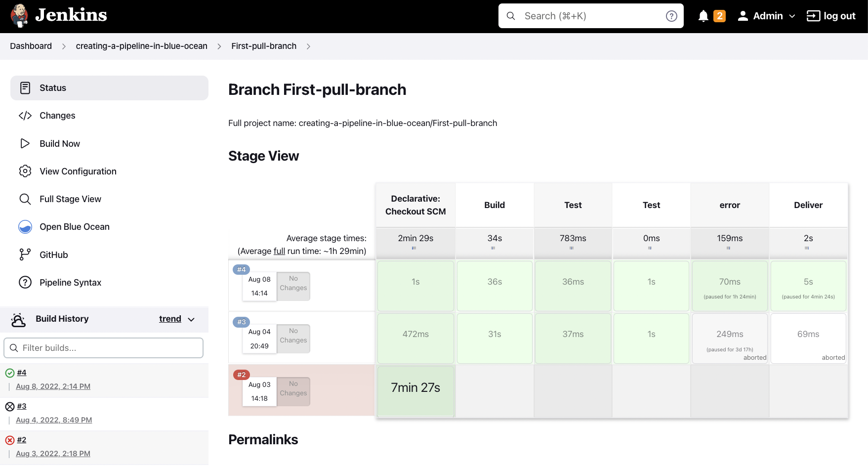868x466 pixels.
Task: Click the Jenkins mascot logo
Action: pyautogui.click(x=19, y=15)
